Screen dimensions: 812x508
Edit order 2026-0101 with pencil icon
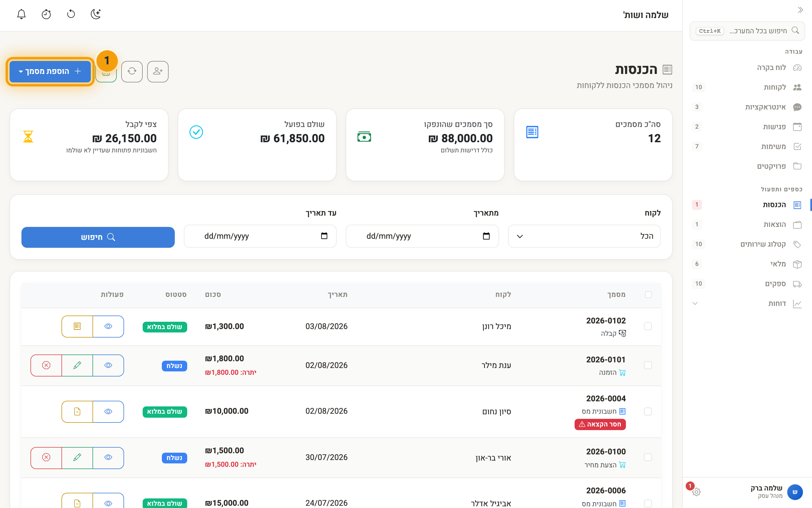coord(77,365)
